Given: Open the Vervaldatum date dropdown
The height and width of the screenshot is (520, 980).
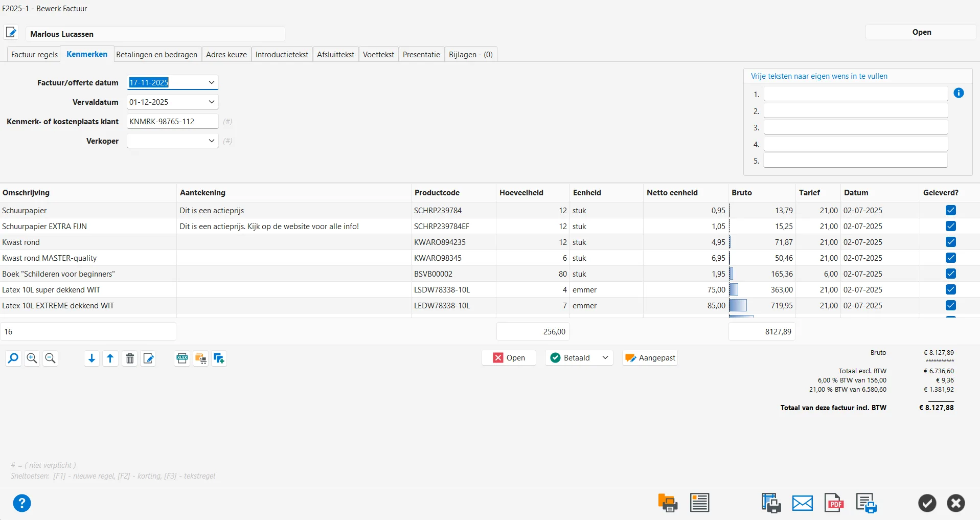Looking at the screenshot, I should click(211, 102).
